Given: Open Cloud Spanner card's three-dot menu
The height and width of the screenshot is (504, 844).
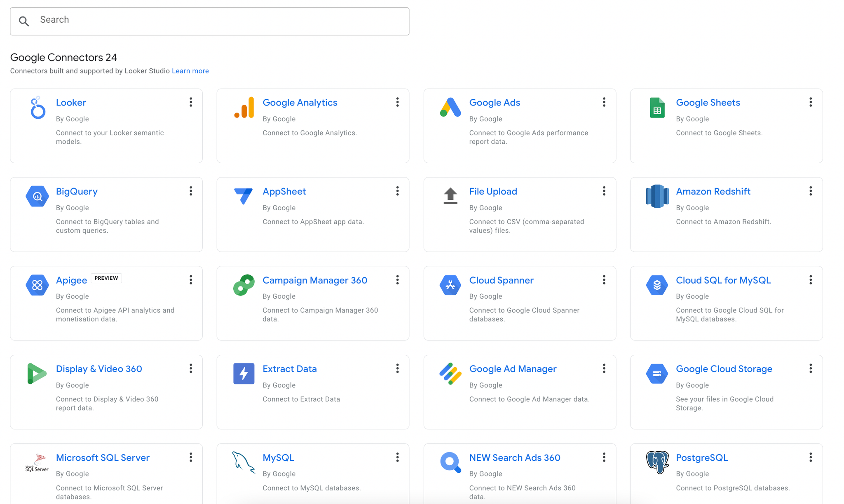Looking at the screenshot, I should (x=604, y=280).
